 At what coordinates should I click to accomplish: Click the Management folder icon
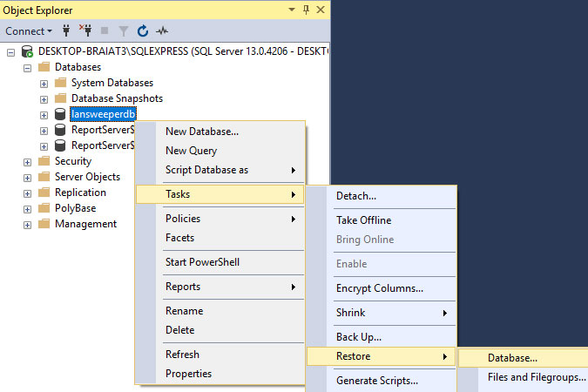pos(44,224)
